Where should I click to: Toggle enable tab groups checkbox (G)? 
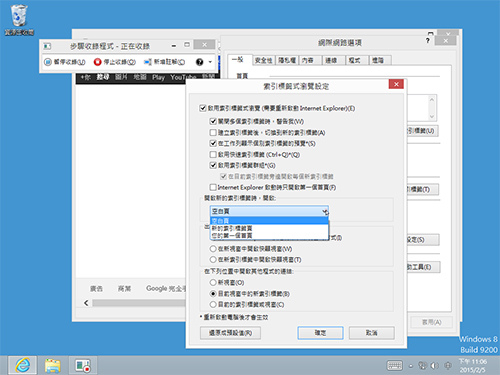tap(213, 165)
